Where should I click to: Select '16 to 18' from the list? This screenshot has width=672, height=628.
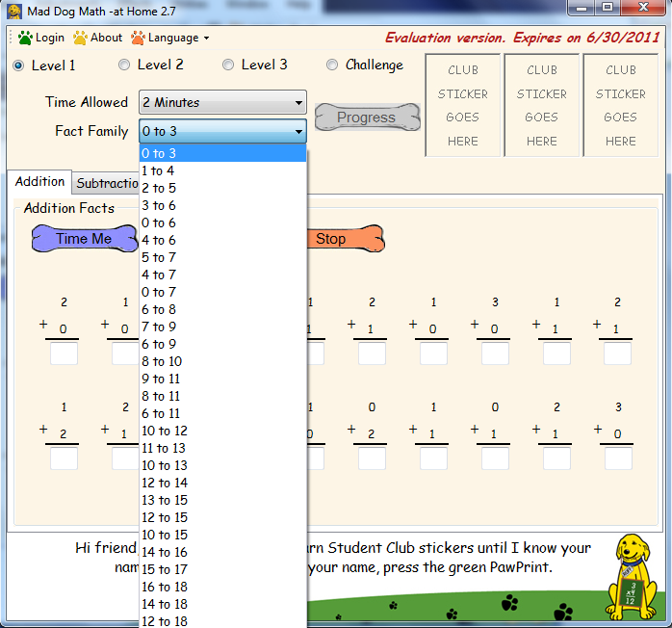222,587
